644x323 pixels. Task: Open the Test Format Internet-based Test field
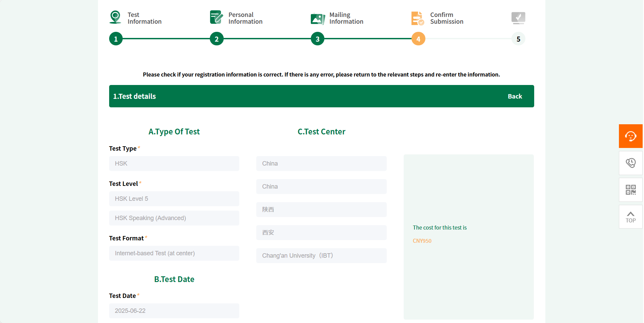coord(174,253)
